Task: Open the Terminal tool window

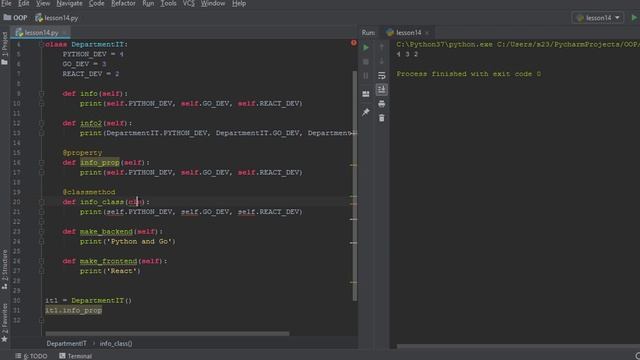Action: (x=76, y=356)
